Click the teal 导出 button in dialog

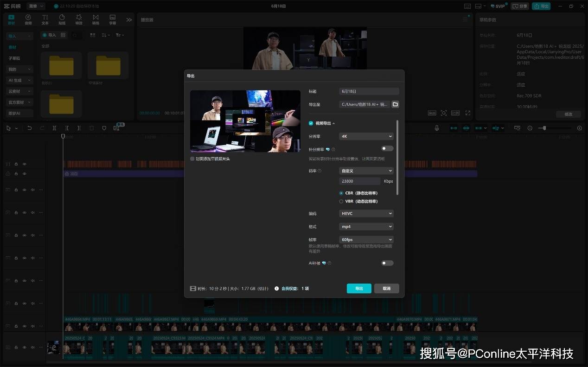[x=359, y=288]
